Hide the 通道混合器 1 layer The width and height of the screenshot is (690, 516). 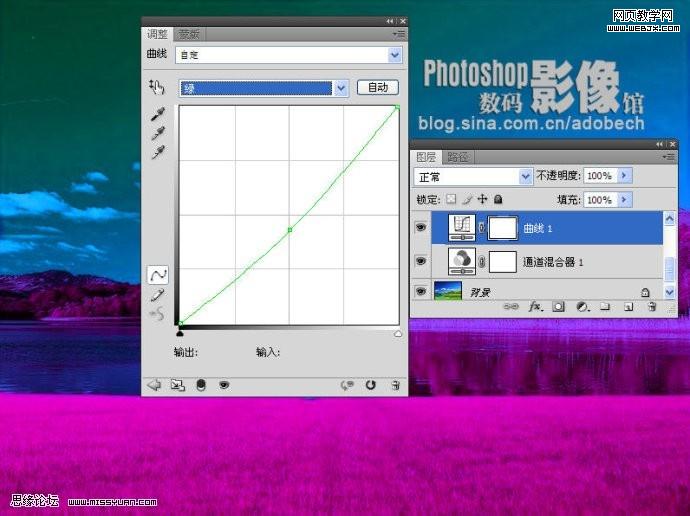pyautogui.click(x=421, y=261)
